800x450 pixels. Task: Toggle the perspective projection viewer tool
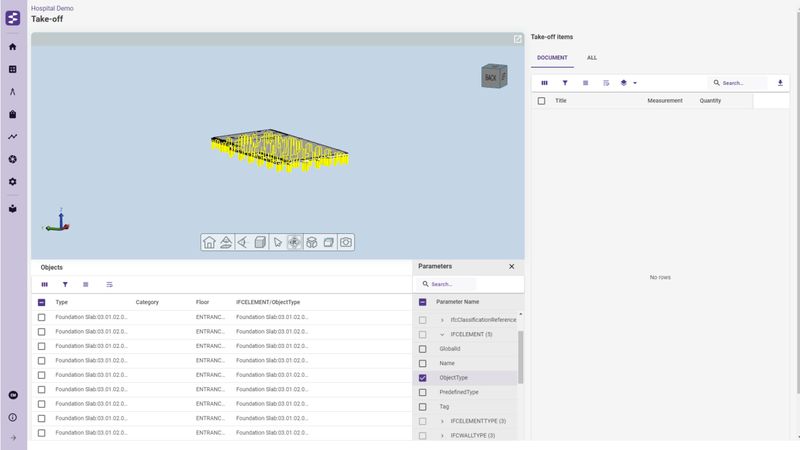226,242
